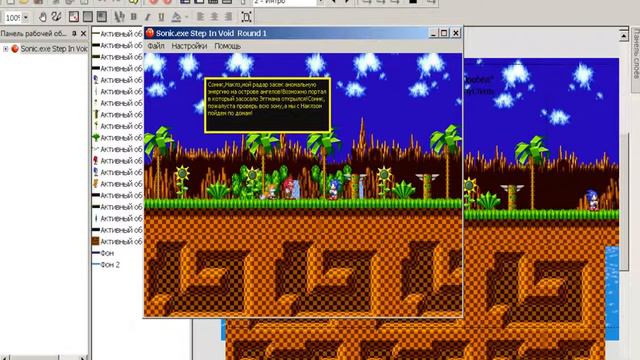Open the text color dropdown arrow

pos(187,17)
